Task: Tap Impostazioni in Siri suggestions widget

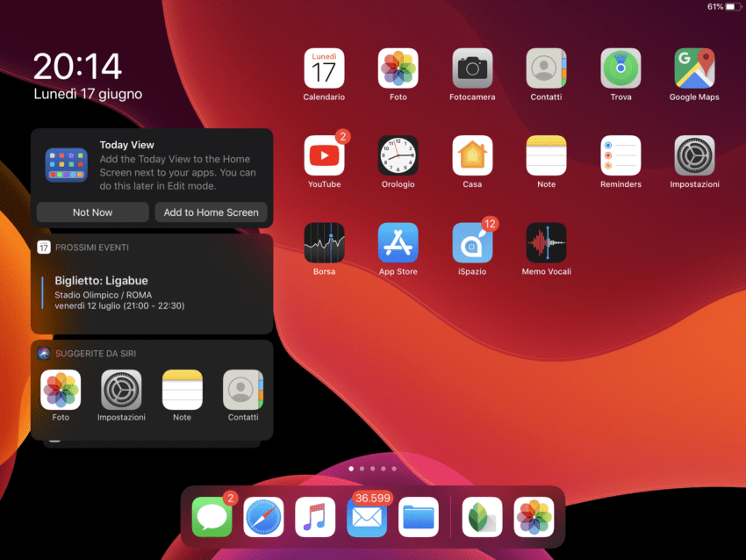Action: (121, 390)
